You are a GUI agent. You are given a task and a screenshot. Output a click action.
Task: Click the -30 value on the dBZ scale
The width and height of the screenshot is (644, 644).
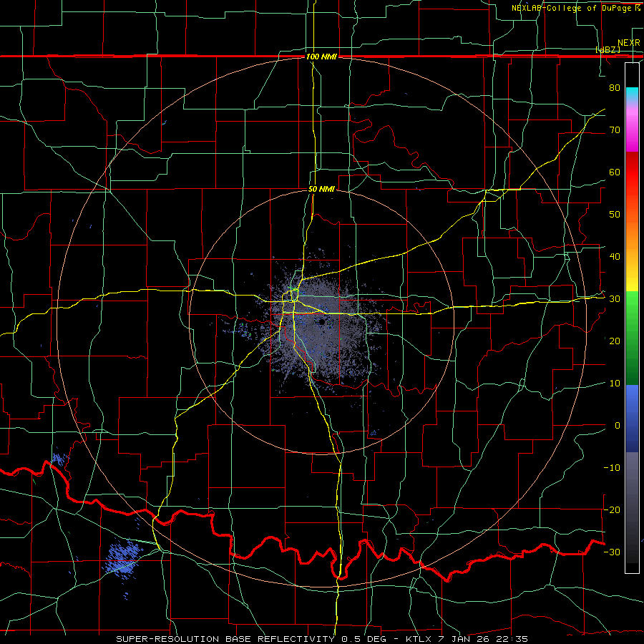pyautogui.click(x=612, y=552)
